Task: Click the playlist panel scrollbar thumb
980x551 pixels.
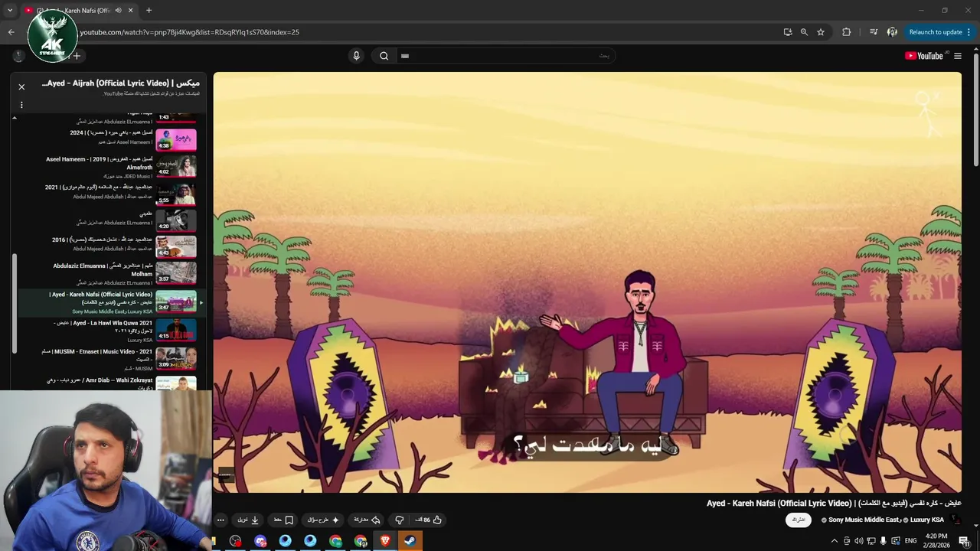Action: 15,302
